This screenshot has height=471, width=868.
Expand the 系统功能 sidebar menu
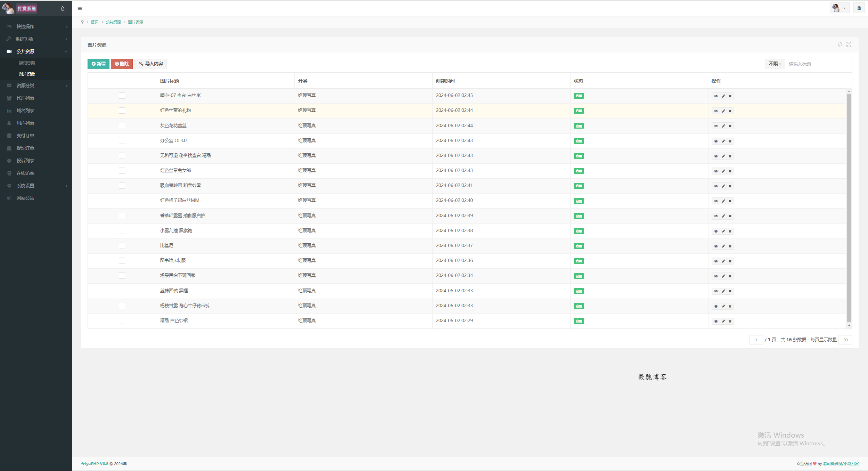[x=36, y=39]
